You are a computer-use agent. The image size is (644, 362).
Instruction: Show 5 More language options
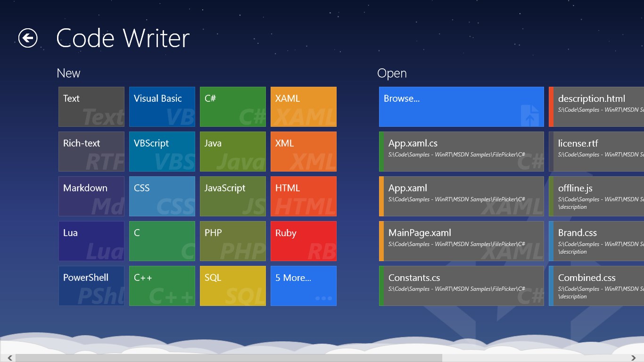coord(304,286)
